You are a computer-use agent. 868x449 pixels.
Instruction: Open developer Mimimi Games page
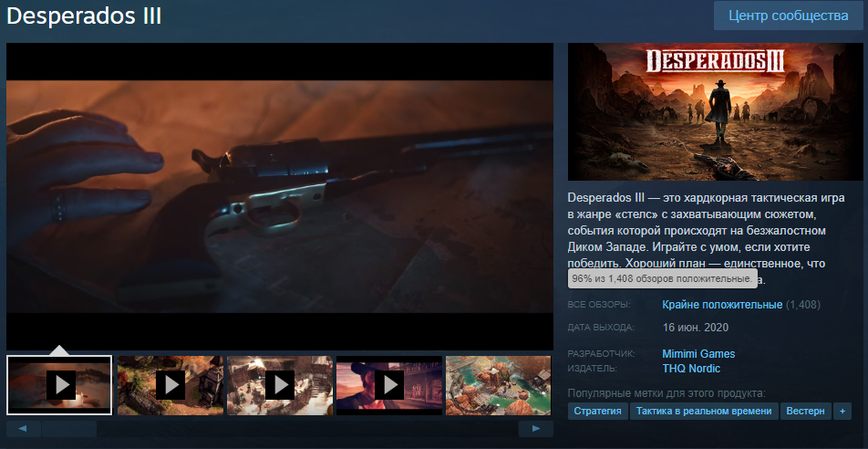coord(698,354)
